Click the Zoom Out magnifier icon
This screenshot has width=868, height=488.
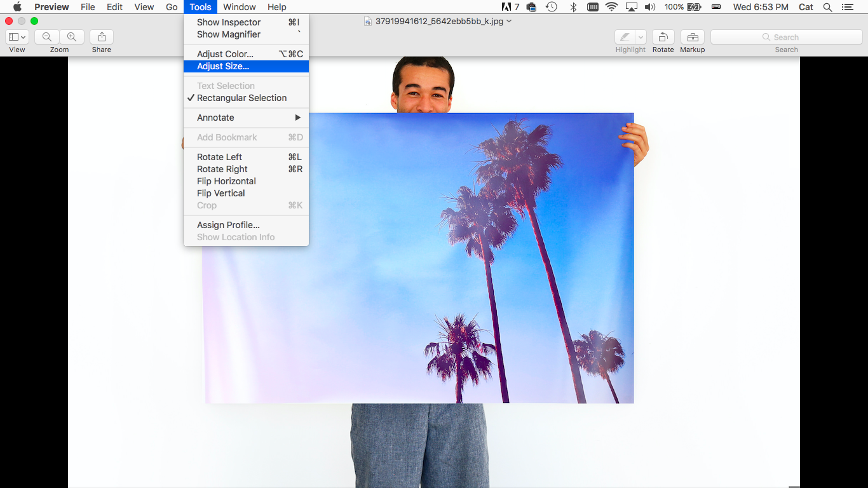coord(47,37)
